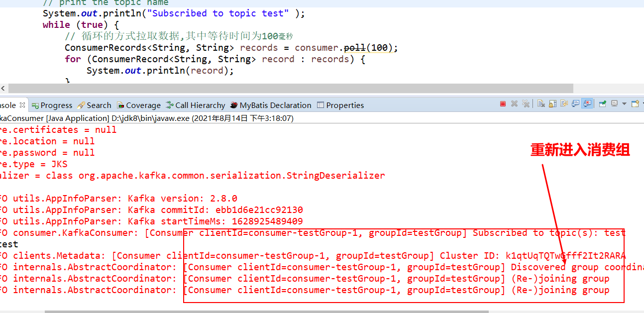Open the Properties tab
This screenshot has width=644, height=313.
click(x=340, y=105)
